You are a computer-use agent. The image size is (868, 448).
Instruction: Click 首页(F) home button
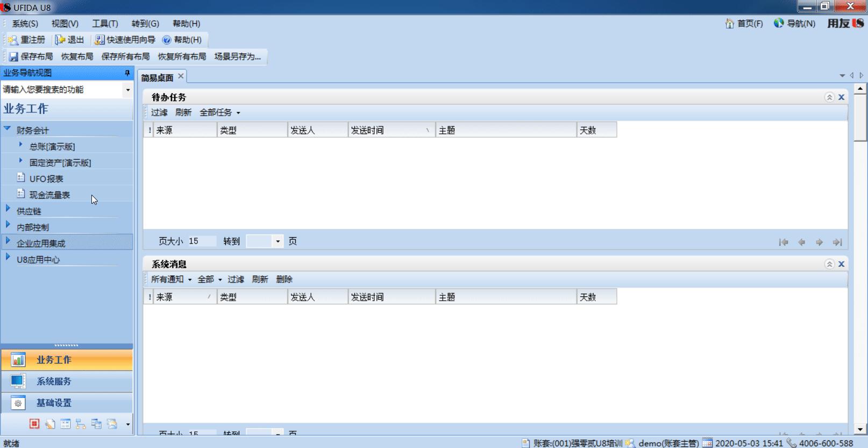pyautogui.click(x=744, y=24)
